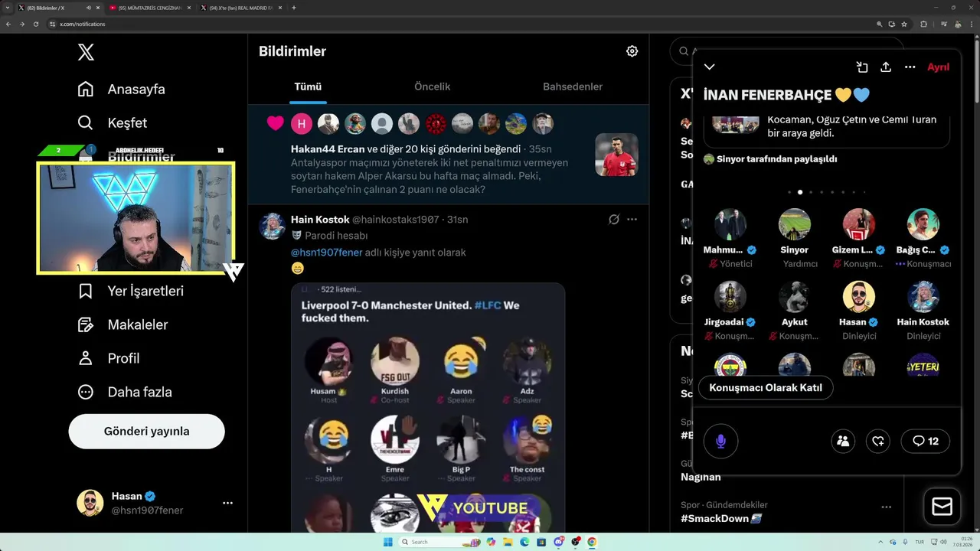980x551 pixels.
Task: Show hidden system tray icons chevron
Action: tap(879, 542)
